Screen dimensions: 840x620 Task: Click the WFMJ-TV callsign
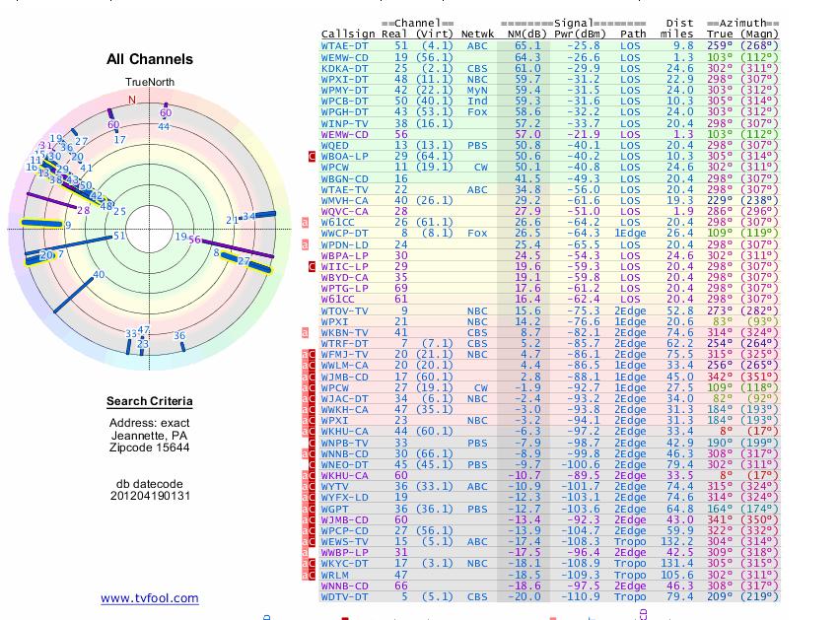344,355
